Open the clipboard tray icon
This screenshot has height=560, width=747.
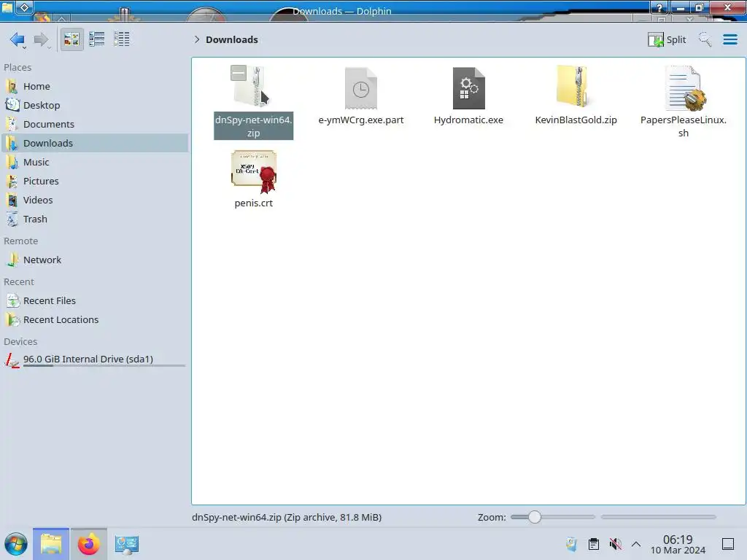[x=594, y=544]
